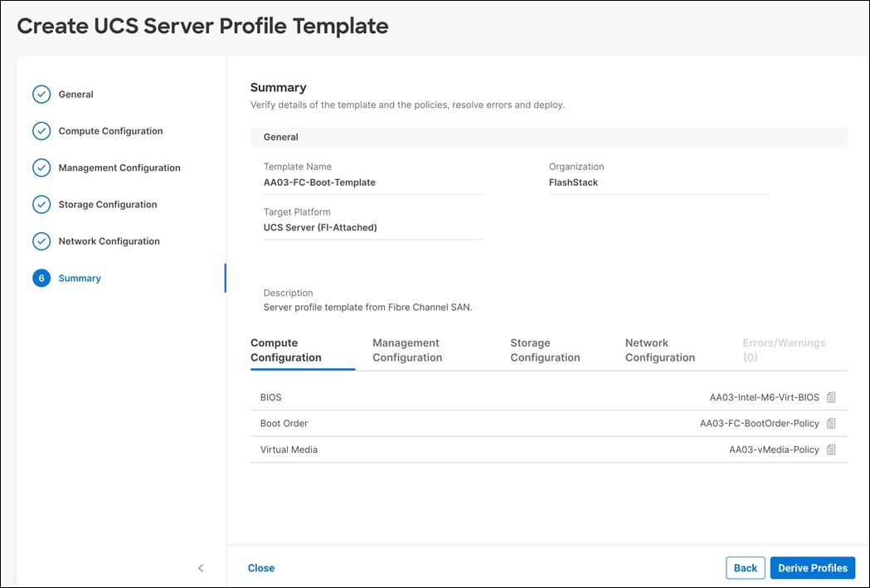870x588 pixels.
Task: Close the template wizard
Action: (261, 567)
